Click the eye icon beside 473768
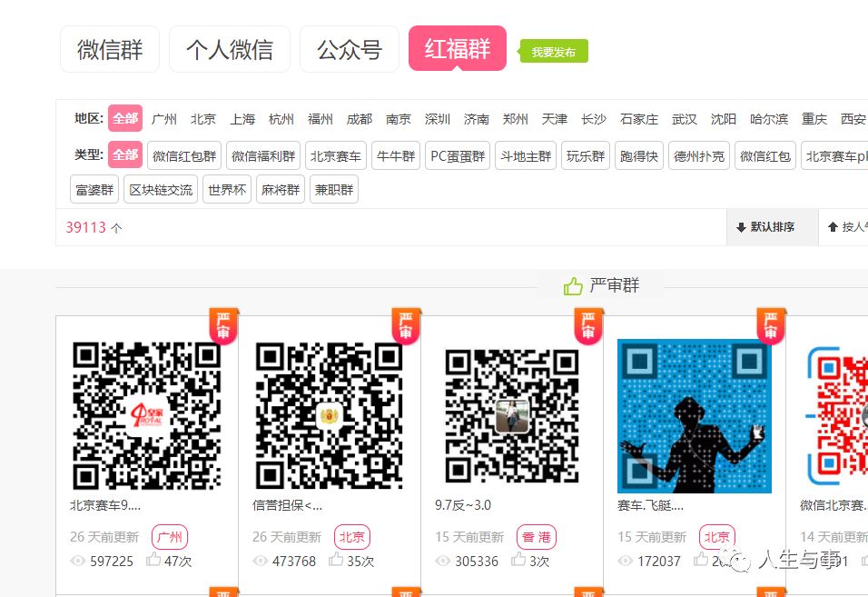 pyautogui.click(x=261, y=561)
